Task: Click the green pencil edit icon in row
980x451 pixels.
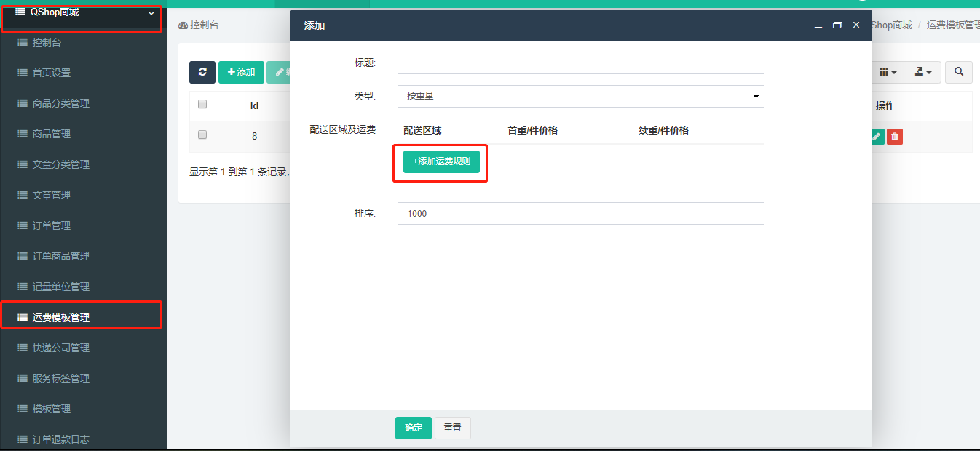Action: [x=877, y=136]
